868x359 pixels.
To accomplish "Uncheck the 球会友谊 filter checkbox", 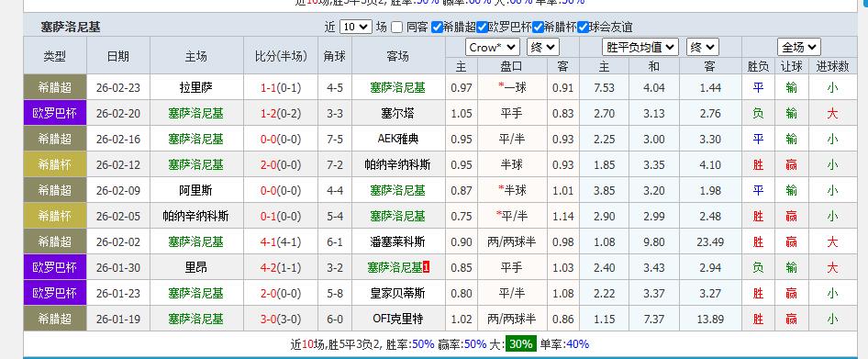I will pos(583,27).
